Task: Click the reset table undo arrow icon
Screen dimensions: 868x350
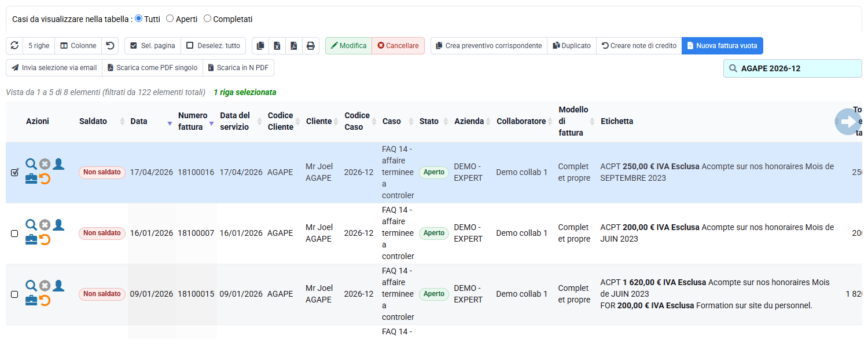Action: pyautogui.click(x=110, y=46)
